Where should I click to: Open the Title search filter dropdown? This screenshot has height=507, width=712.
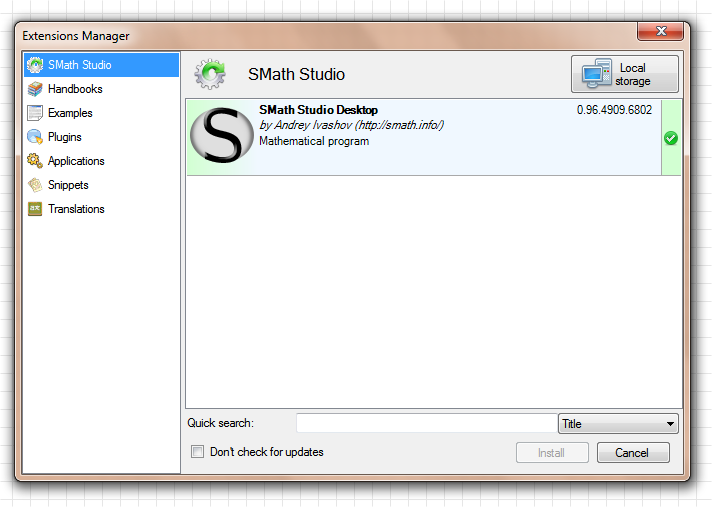pyautogui.click(x=617, y=424)
